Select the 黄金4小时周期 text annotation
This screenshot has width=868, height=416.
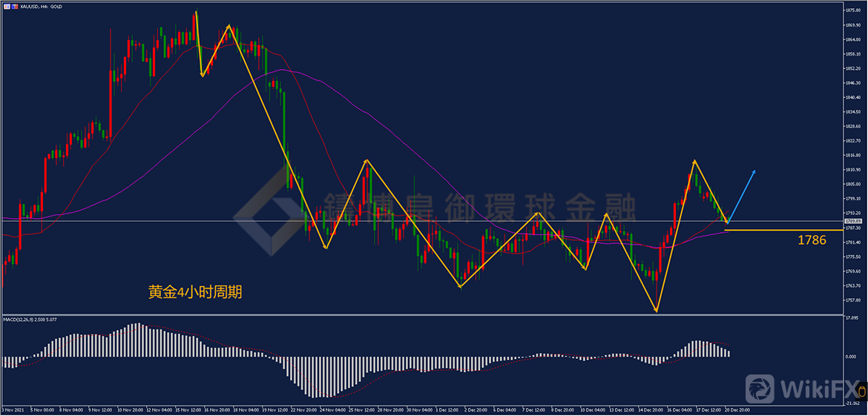(x=194, y=292)
